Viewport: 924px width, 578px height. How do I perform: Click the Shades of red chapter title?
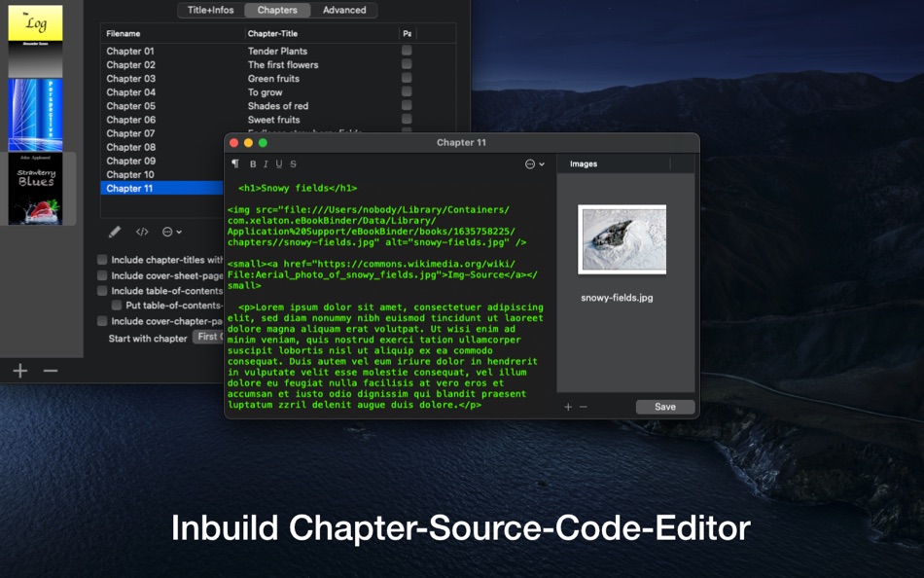click(277, 106)
